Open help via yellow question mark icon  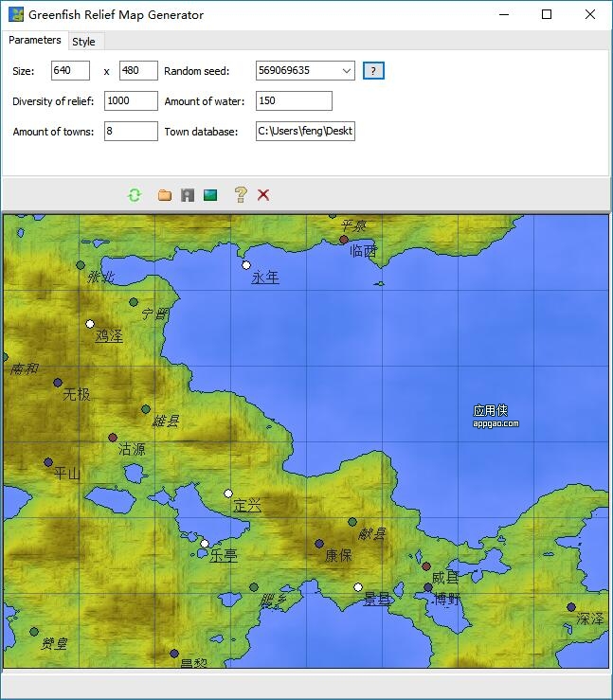(x=241, y=194)
